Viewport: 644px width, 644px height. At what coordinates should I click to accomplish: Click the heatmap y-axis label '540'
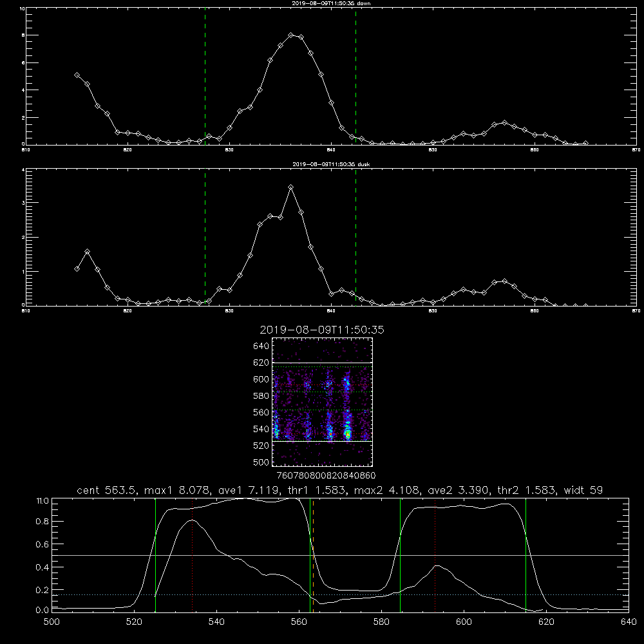tap(261, 429)
